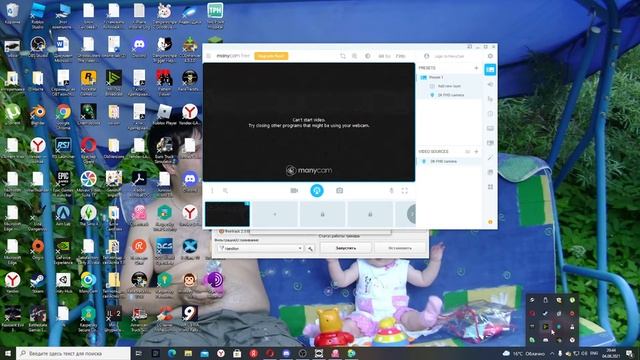640x360 pixels.
Task: Open ManyCam settings gear
Action: pos(490,56)
